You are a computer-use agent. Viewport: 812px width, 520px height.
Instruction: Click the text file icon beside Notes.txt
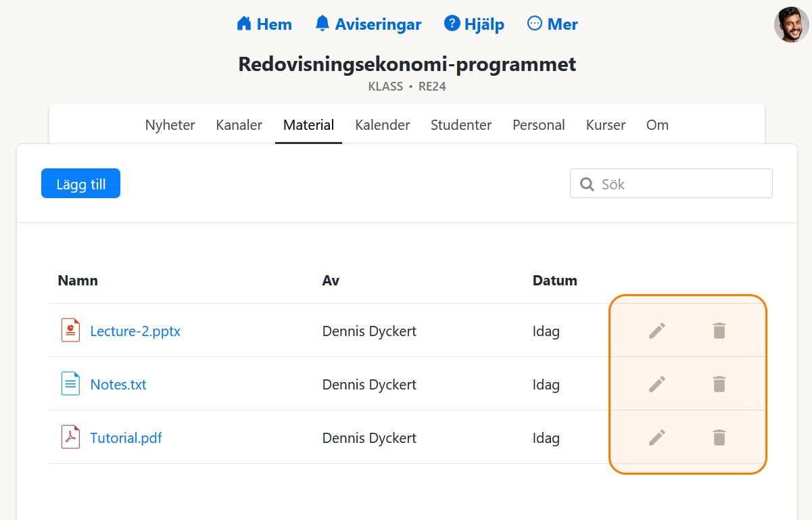pos(70,383)
